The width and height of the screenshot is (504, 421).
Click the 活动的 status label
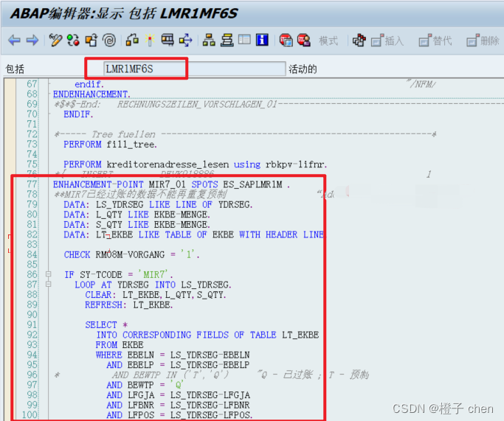(303, 69)
